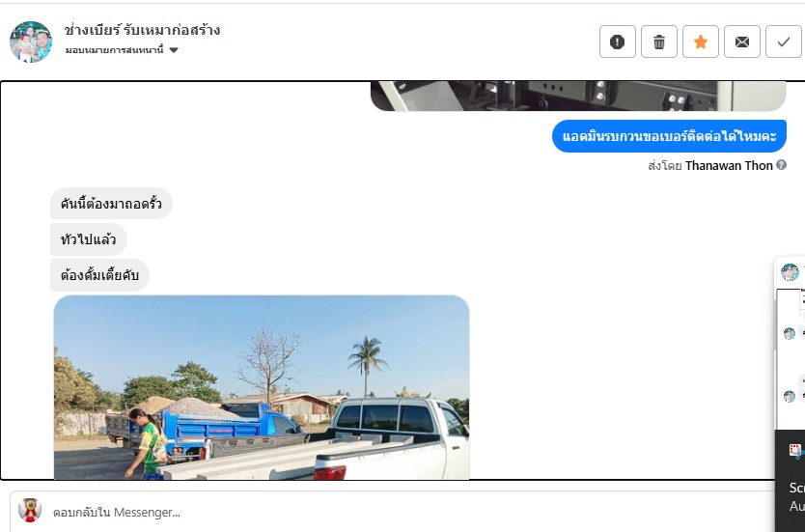
Task: Select the message ทัวไปแล้ว
Action: coord(88,239)
